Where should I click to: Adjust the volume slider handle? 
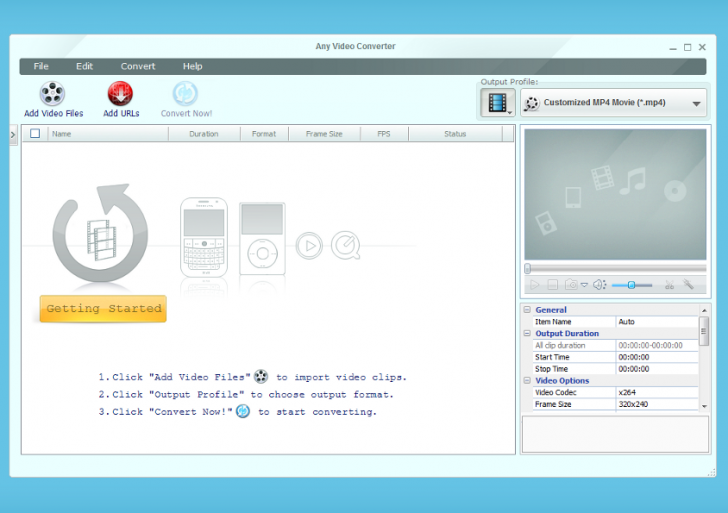631,285
